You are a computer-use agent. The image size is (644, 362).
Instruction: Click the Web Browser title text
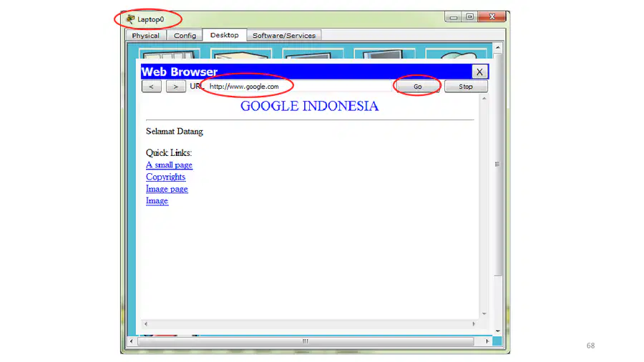(x=180, y=72)
